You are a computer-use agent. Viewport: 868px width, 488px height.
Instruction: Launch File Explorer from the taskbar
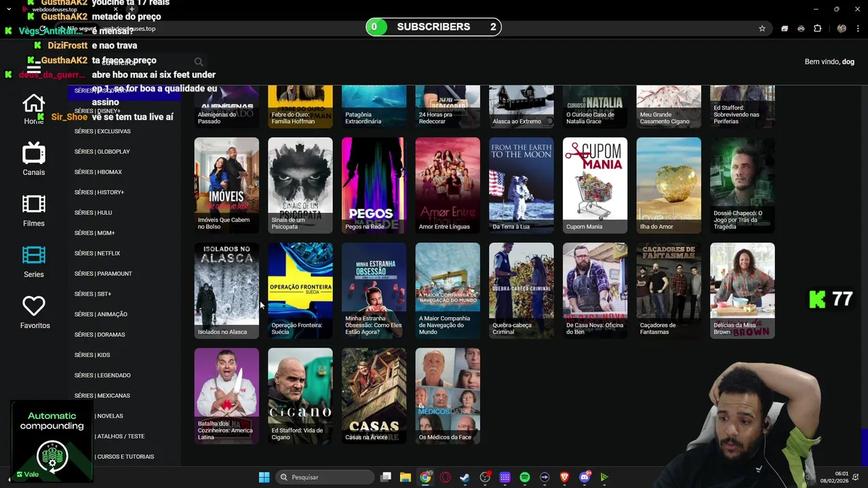tap(406, 477)
